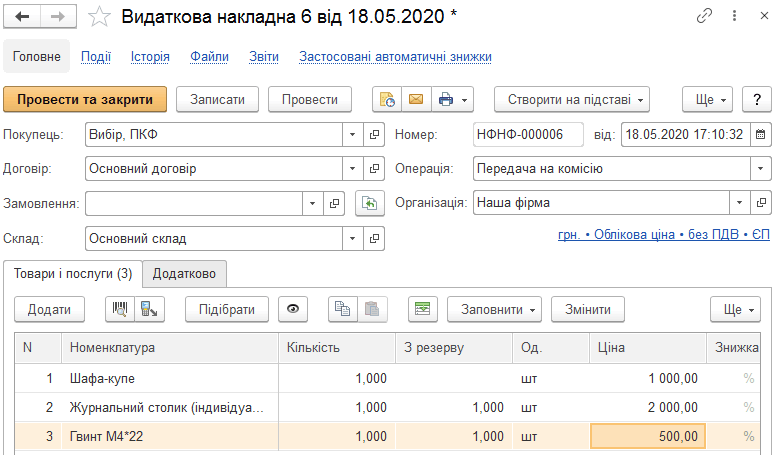Expand the Покупець dropdown

(353, 135)
